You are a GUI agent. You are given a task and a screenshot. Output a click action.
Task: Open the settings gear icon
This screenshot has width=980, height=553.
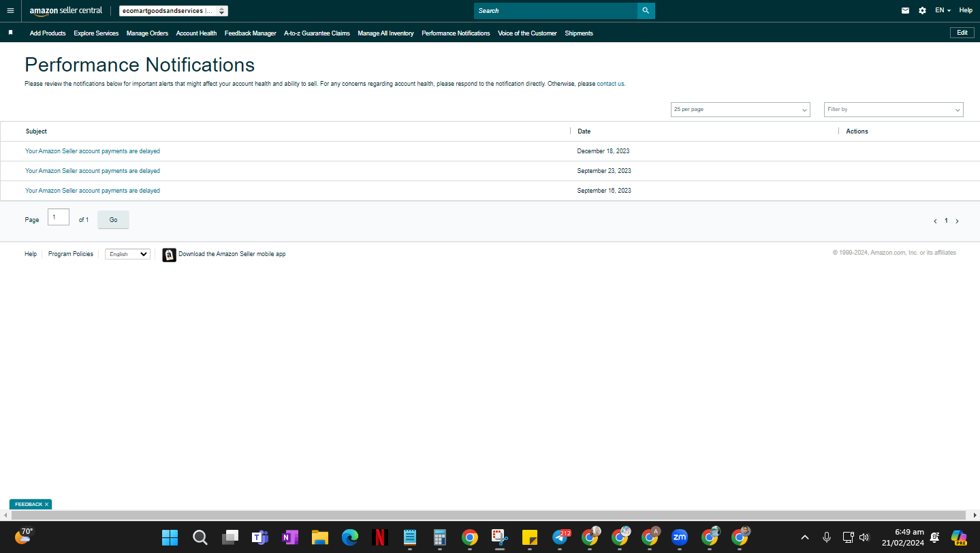tap(922, 11)
